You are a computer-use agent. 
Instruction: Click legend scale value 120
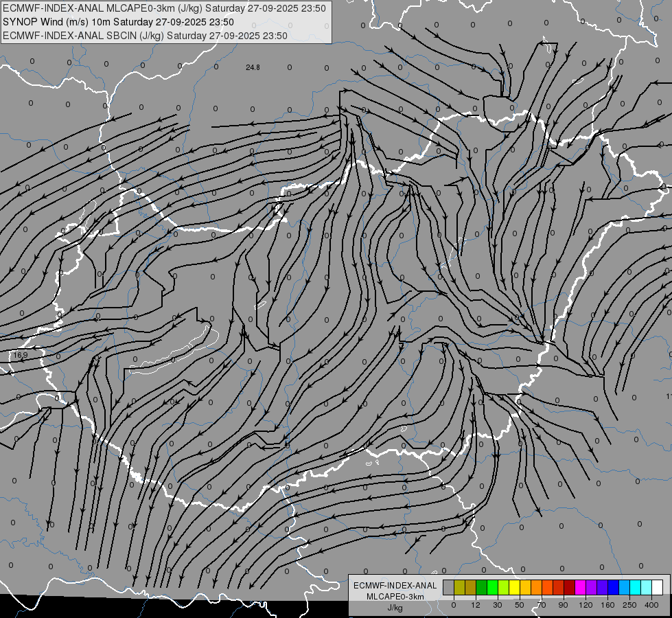[x=586, y=605]
